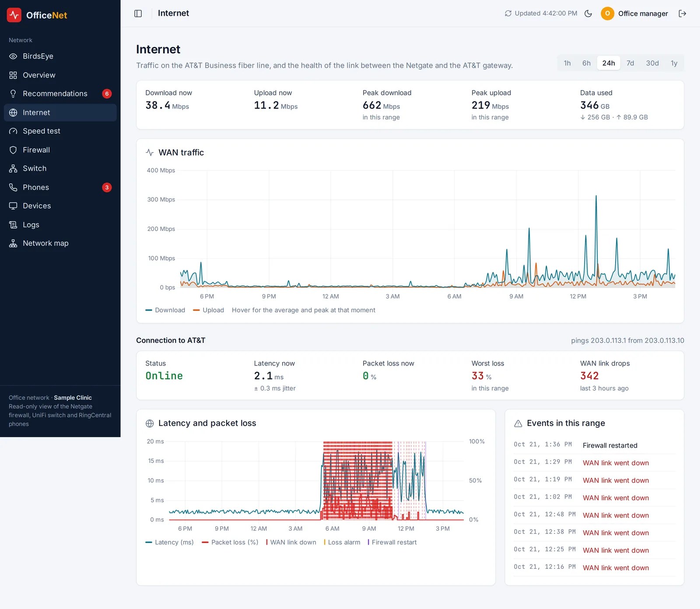Click the Upload legend in WAN traffic
700x609 pixels.
coord(208,310)
